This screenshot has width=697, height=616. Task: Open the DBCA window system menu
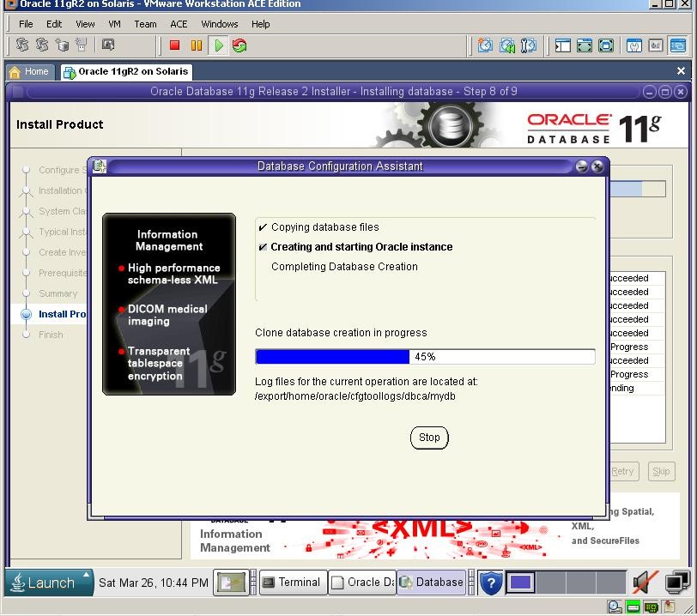point(100,166)
